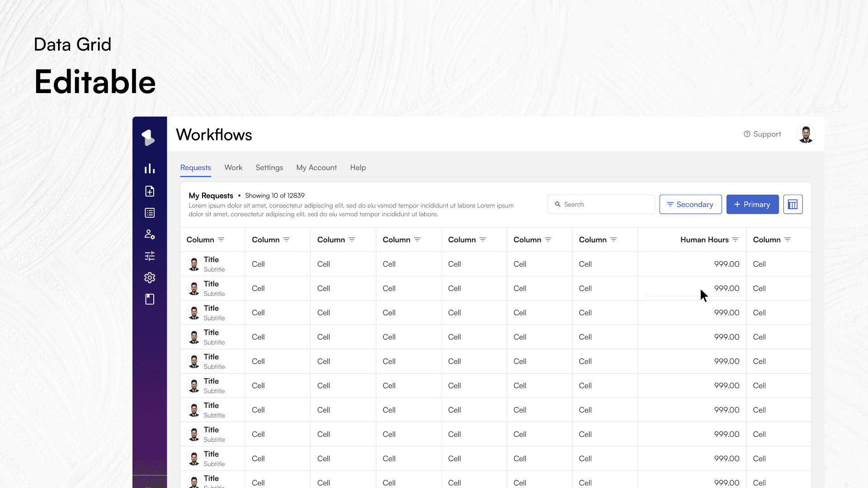Open the Settings tab
868x488 pixels.
pyautogui.click(x=269, y=168)
